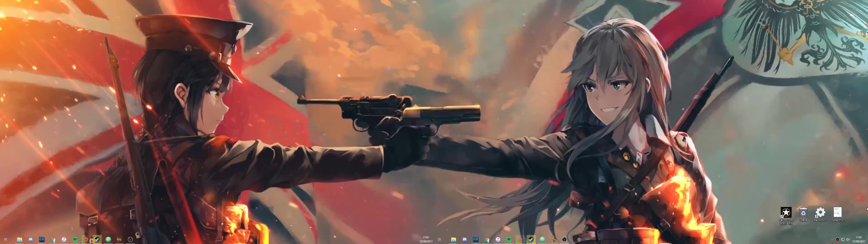Switch to Origin on second monitor taskbar
This screenshot has height=244, width=868.
tap(520, 239)
